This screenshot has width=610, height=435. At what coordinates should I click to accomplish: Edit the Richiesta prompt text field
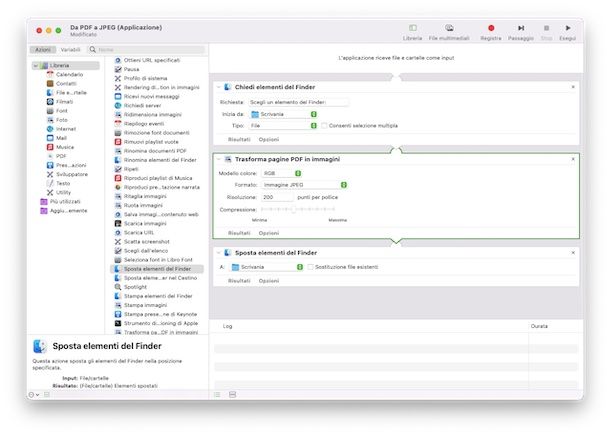(x=298, y=102)
